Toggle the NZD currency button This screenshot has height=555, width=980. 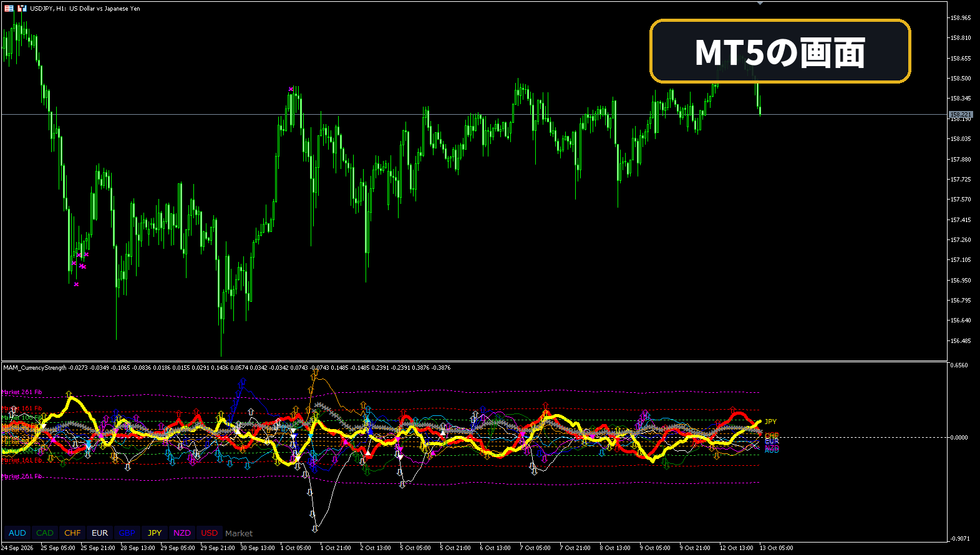coord(182,533)
